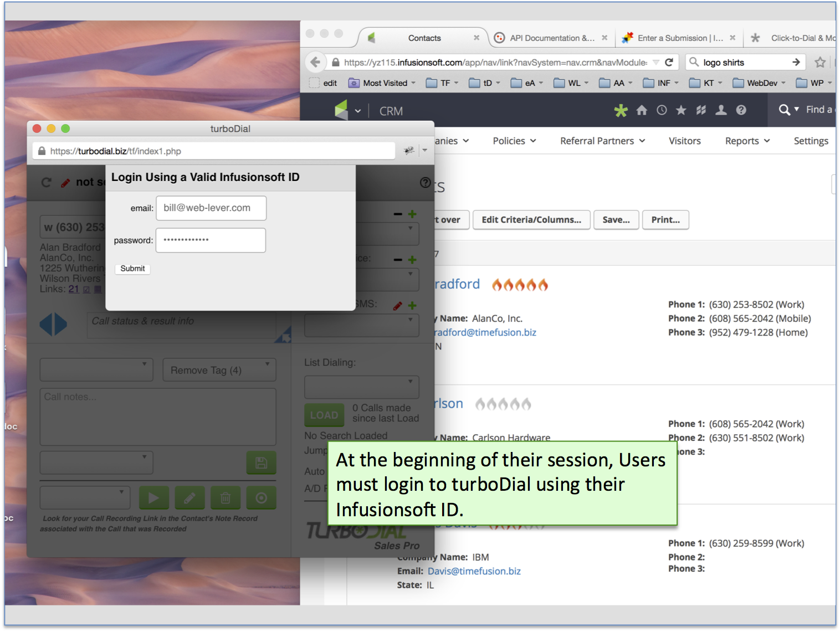Click the logo shirts search box
The image size is (840, 632).
click(744, 62)
